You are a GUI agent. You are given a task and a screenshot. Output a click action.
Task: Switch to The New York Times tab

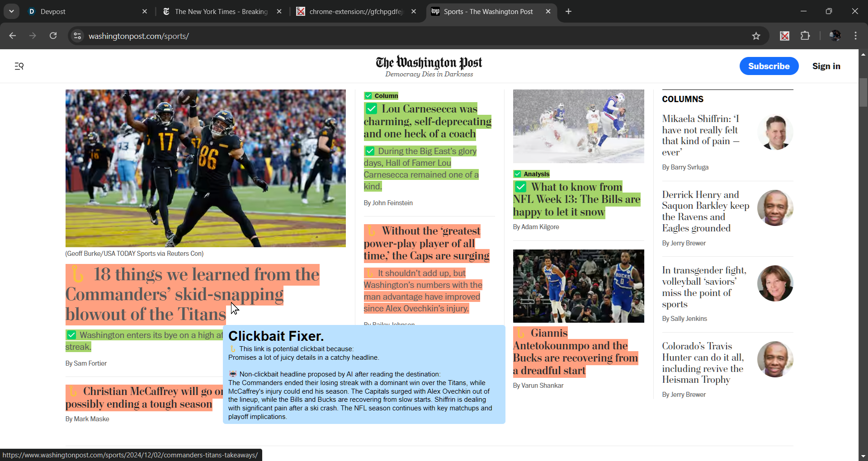pyautogui.click(x=222, y=11)
